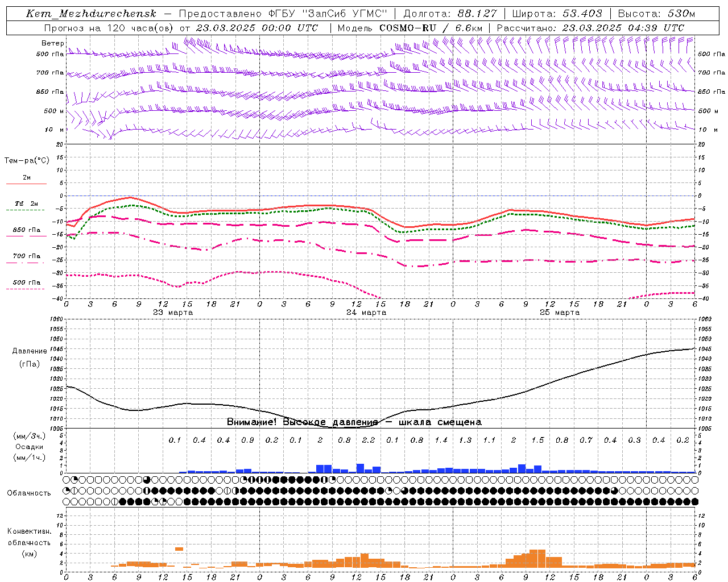Select the latitude value Широта: 53.403
Viewport: 728px width, 582px height.
pos(557,14)
